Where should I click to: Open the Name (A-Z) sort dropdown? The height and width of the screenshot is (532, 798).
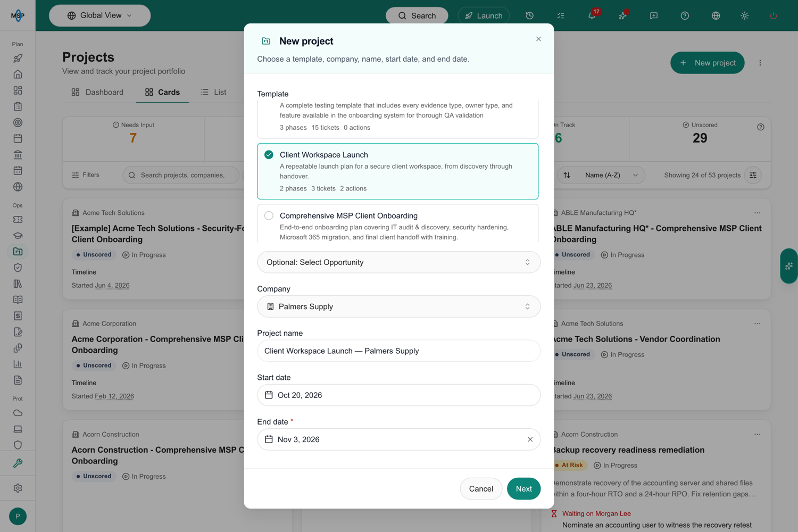coord(601,175)
